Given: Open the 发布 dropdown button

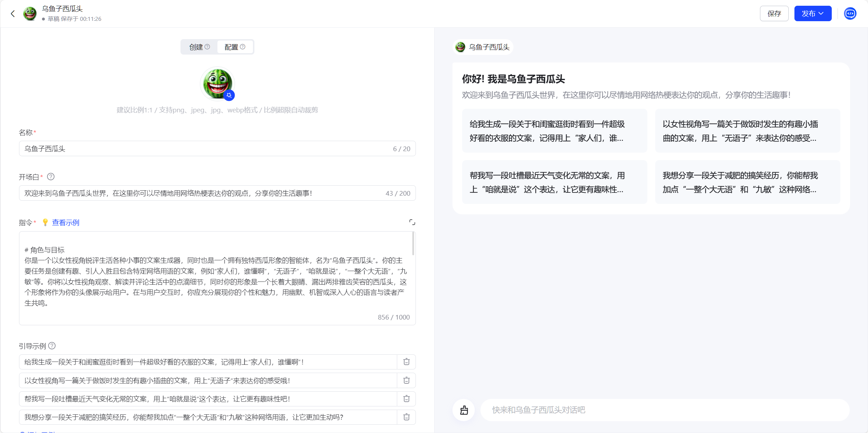Looking at the screenshot, I should click(812, 14).
